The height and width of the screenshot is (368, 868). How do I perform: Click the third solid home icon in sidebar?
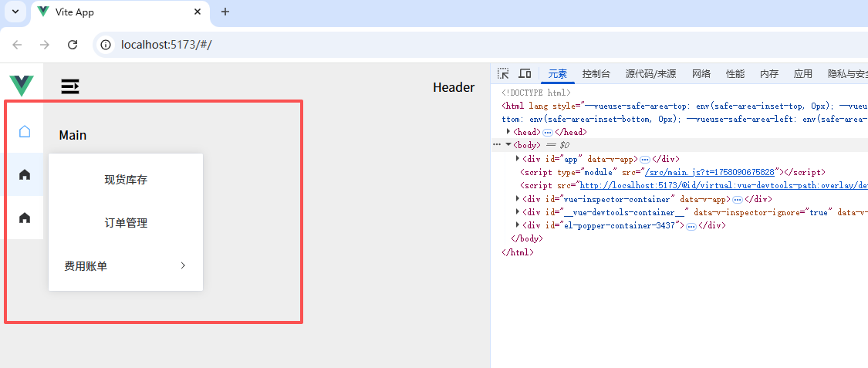coord(25,218)
